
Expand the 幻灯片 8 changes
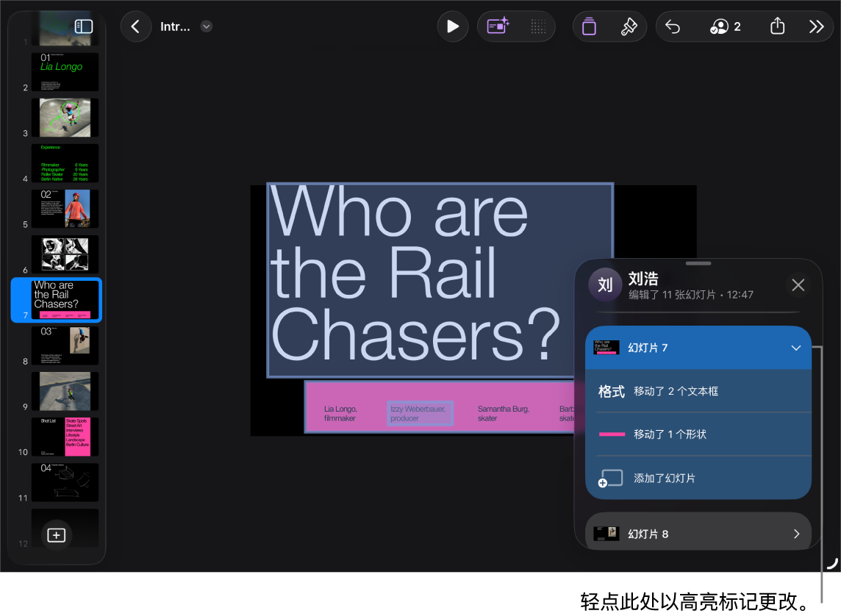(796, 534)
